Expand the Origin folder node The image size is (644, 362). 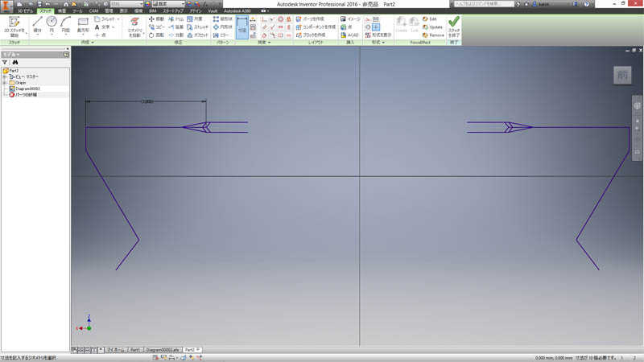coord(5,82)
